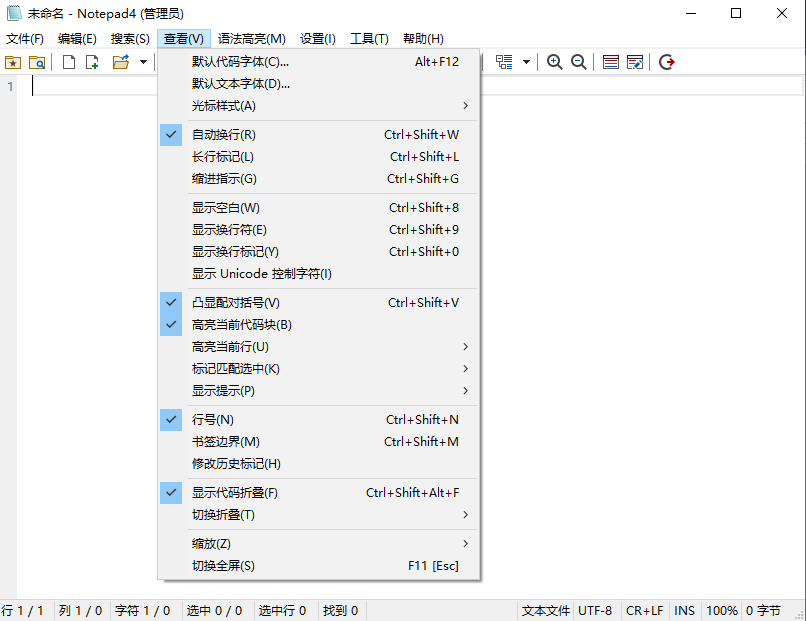The width and height of the screenshot is (806, 621).
Task: Click the 100% zoom status field
Action: 722,611
